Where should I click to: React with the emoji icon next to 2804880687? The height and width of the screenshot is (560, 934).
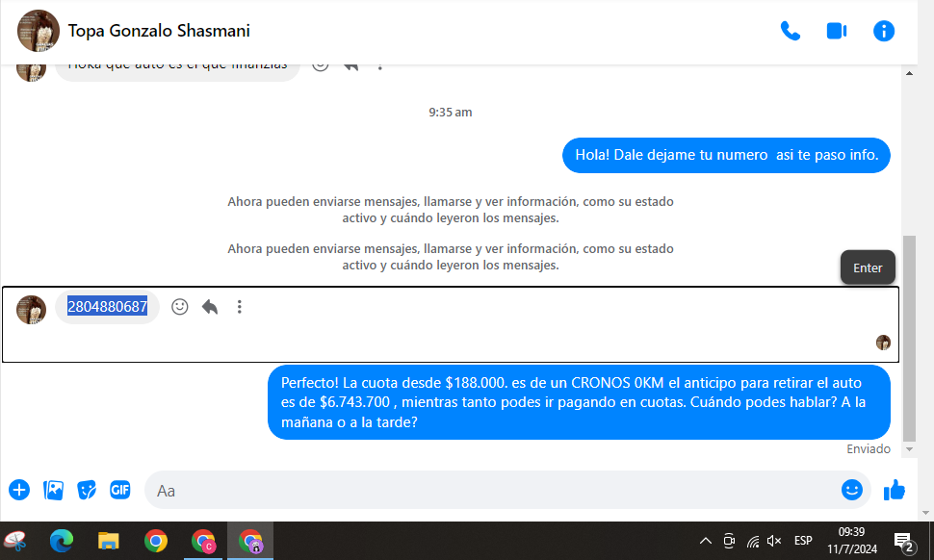180,307
